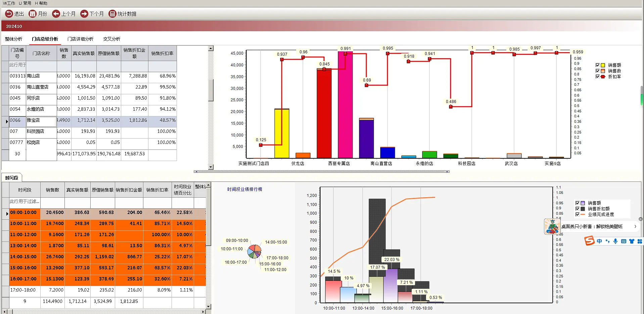This screenshot has width=644, height=314.
Task: Click the 48.57% discount rate cell
Action: 163,121
